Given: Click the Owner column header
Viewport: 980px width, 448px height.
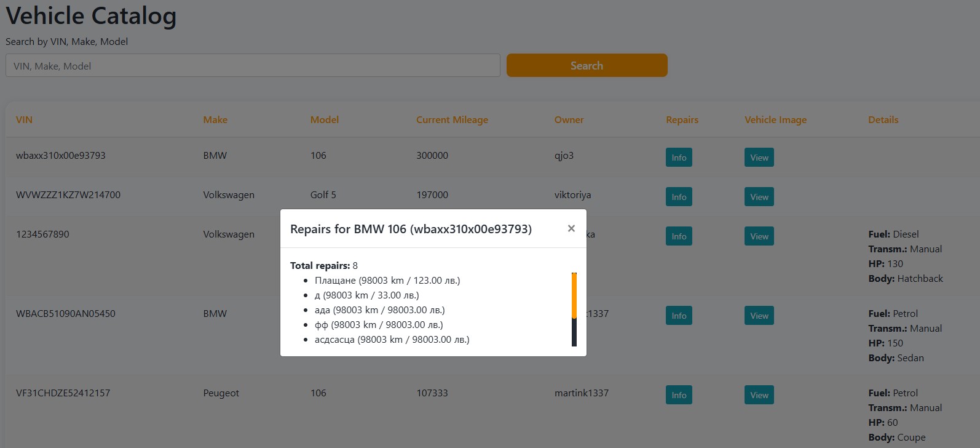Looking at the screenshot, I should click(x=569, y=120).
